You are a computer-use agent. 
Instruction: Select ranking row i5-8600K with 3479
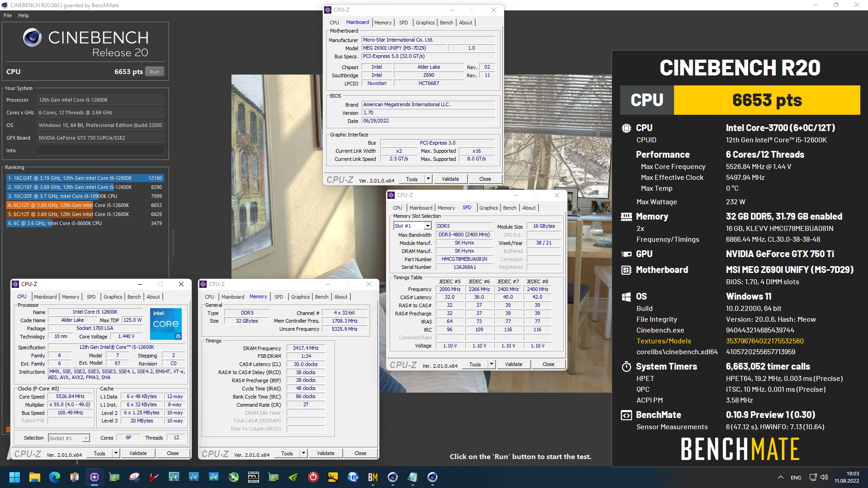pyautogui.click(x=85, y=223)
